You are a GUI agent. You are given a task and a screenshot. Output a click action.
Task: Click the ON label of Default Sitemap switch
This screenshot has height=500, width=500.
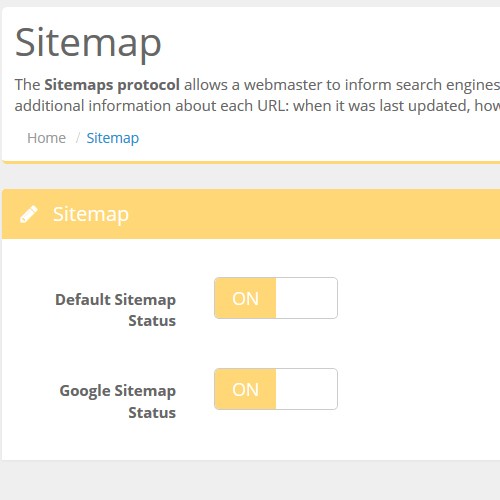245,298
